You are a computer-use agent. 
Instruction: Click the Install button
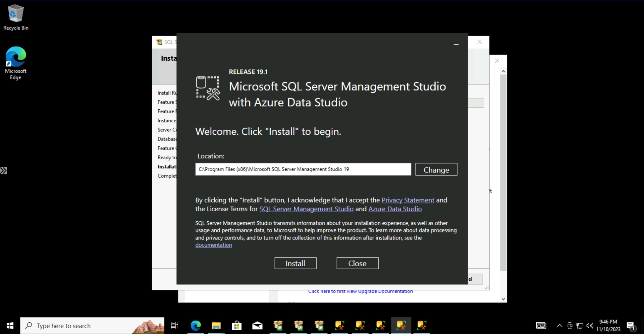click(x=295, y=263)
